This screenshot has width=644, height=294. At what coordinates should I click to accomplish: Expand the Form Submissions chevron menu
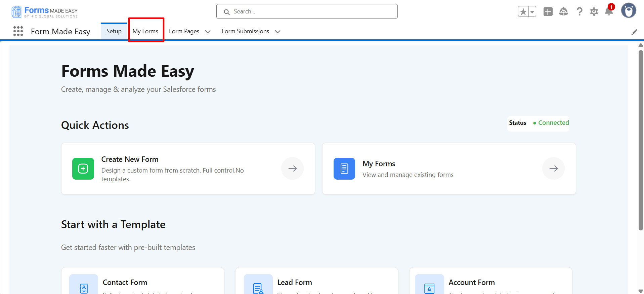(277, 32)
